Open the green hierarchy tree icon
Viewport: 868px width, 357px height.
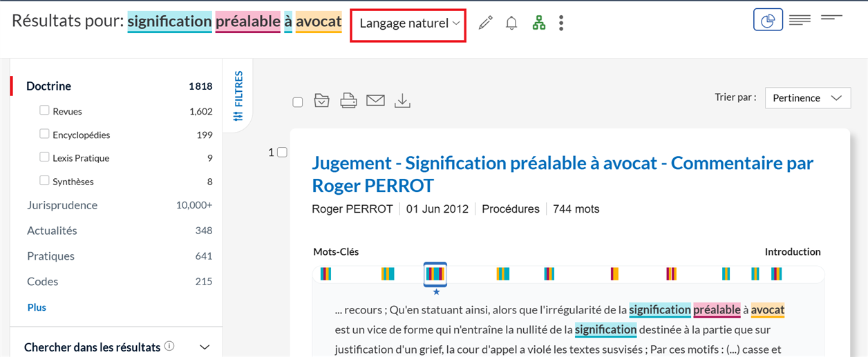[539, 23]
